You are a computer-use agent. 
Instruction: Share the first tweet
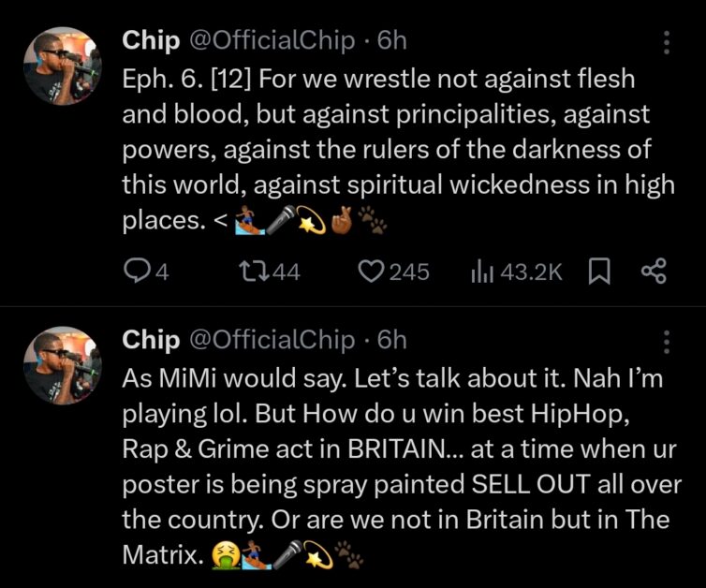click(654, 272)
